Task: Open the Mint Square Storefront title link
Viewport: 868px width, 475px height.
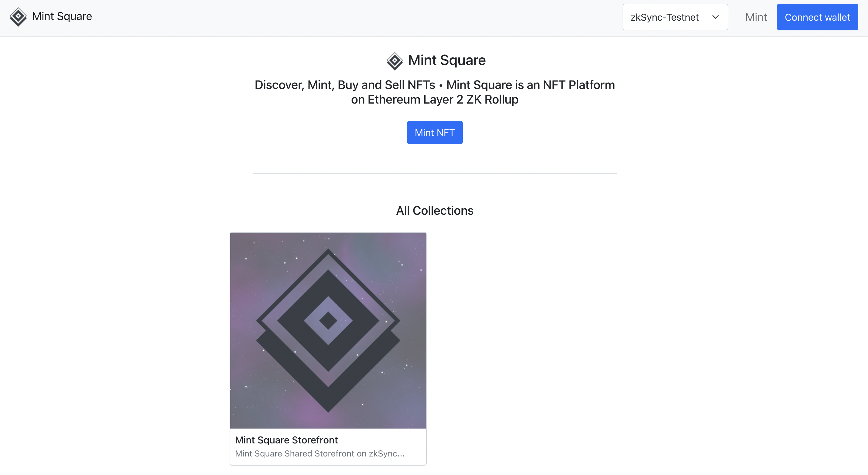Action: (x=286, y=440)
